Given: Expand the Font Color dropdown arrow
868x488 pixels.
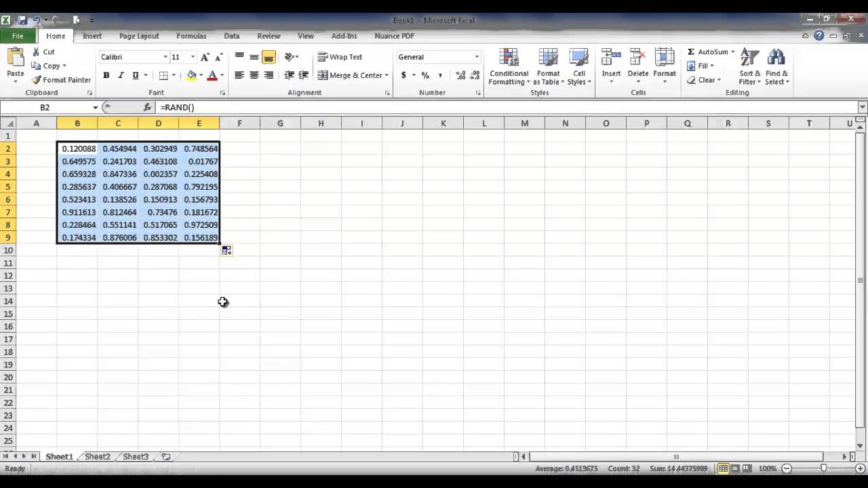Looking at the screenshot, I should coord(222,75).
